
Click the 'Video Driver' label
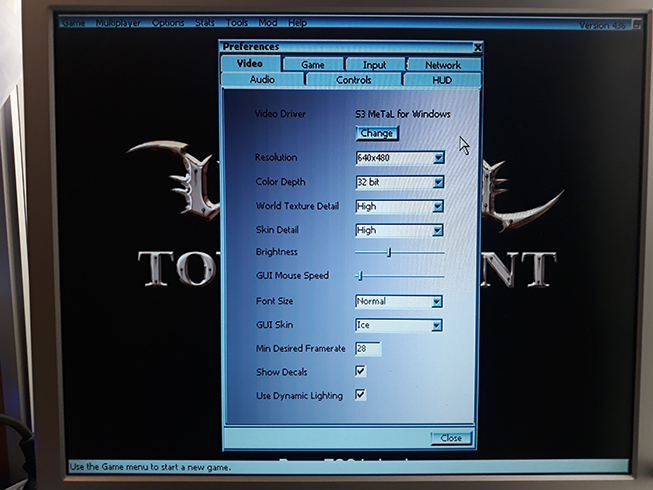click(x=280, y=114)
